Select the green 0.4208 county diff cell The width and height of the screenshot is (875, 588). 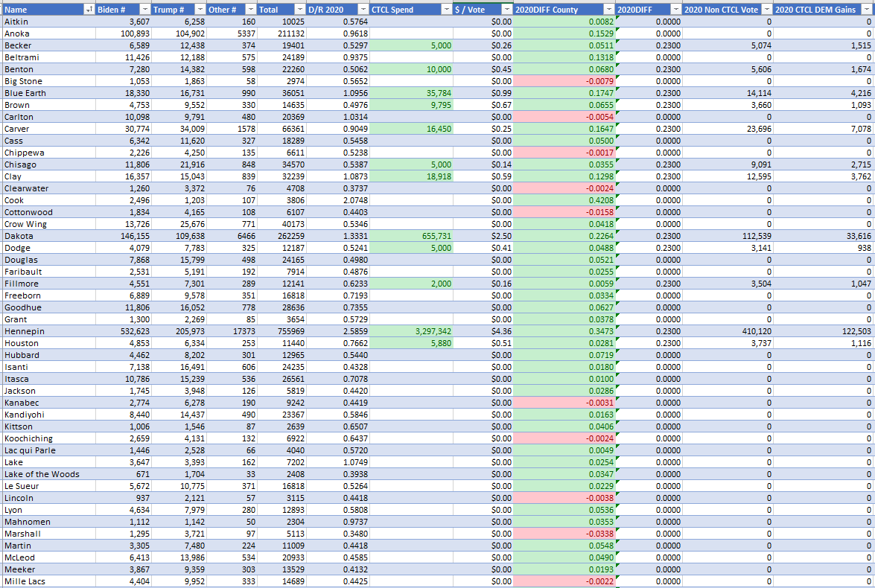pos(564,200)
